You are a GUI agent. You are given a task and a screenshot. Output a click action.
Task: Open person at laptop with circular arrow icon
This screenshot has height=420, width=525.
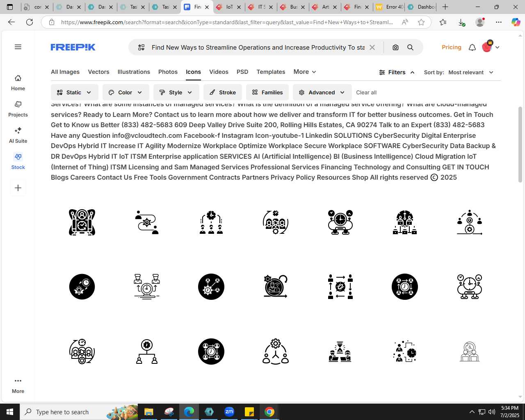[x=276, y=287]
